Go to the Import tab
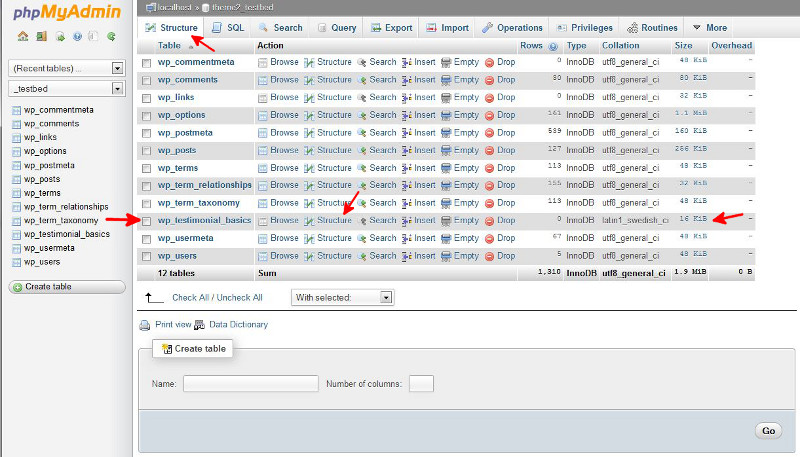This screenshot has height=457, width=800. [447, 28]
